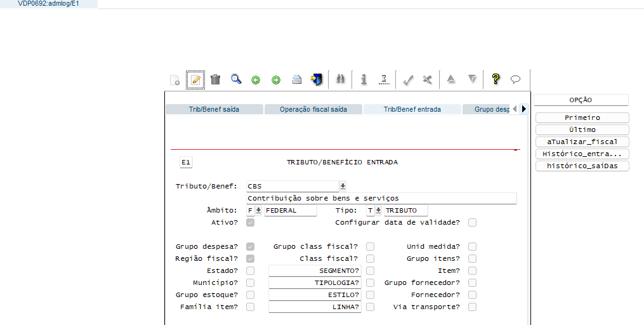644x325 pixels.
Task: Click the FEDERAL description field
Action: (x=291, y=210)
